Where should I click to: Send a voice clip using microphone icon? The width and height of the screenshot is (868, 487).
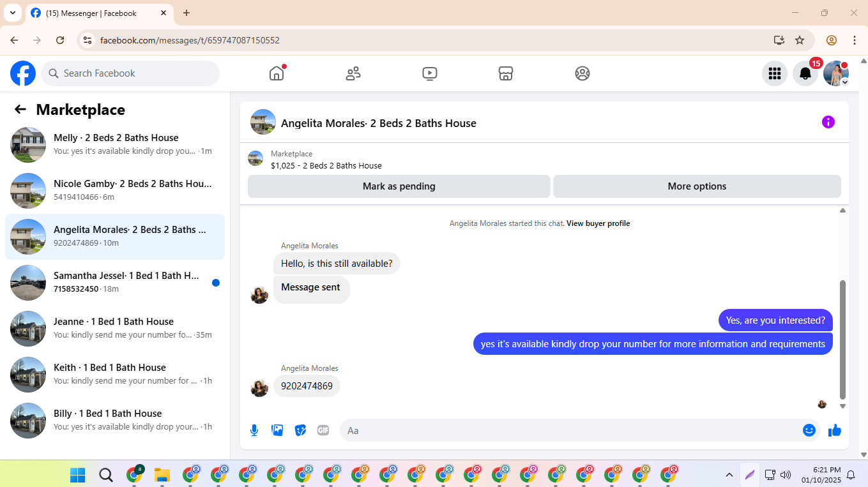pyautogui.click(x=254, y=430)
